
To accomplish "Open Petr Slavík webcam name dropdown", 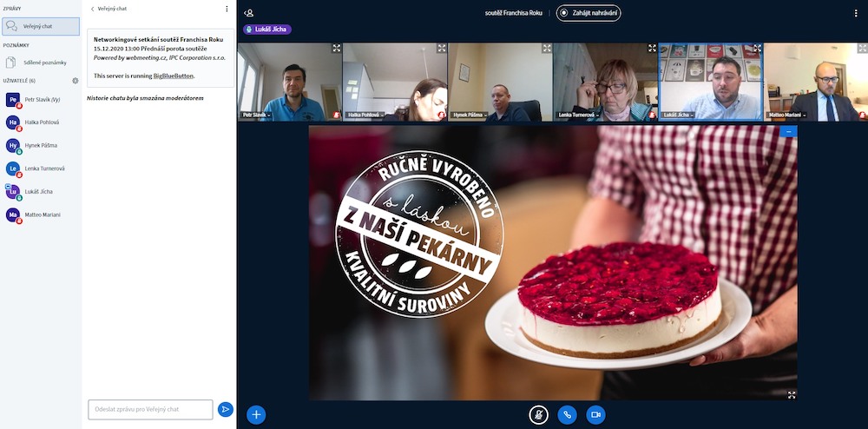I will point(256,115).
